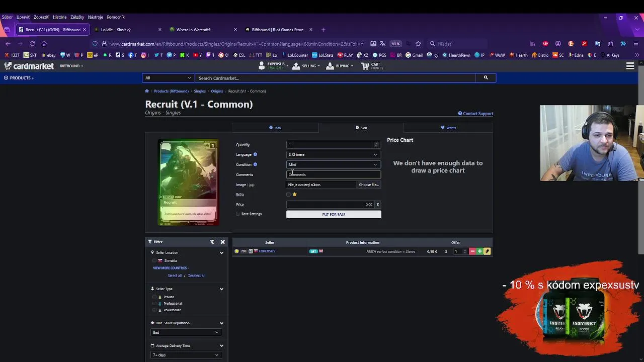Open Min. Seller Reputation dropdown showing Bad
The height and width of the screenshot is (362, 644).
pyautogui.click(x=186, y=332)
